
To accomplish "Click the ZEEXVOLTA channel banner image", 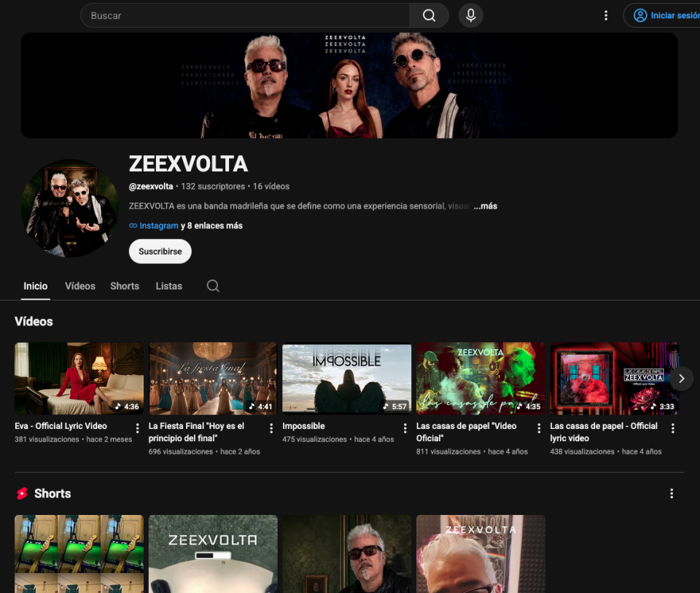I will (x=349, y=85).
